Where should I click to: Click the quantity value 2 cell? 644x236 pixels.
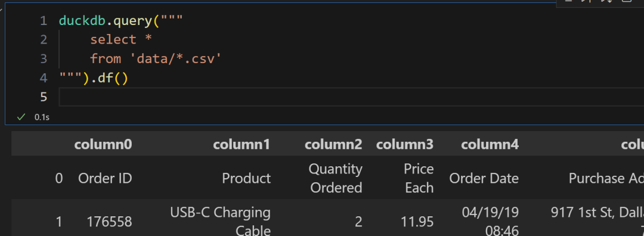(x=358, y=222)
